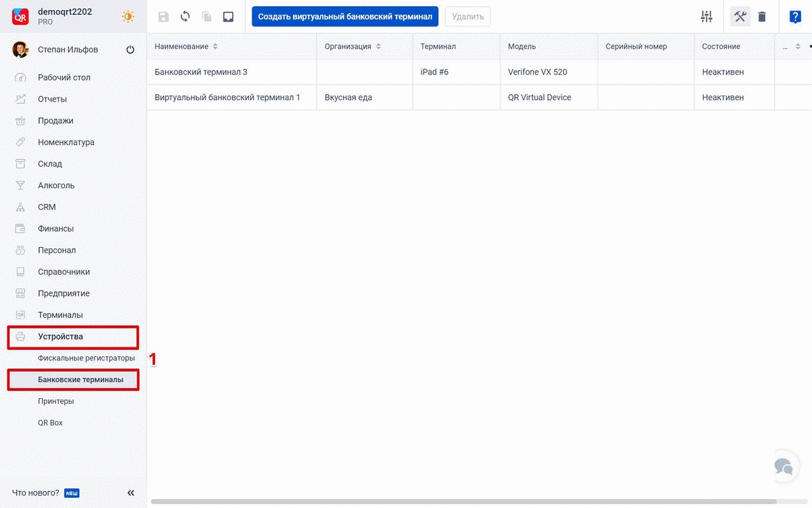Screen dimensions: 812x508
Task: Open the archive inbox icon
Action: click(228, 17)
